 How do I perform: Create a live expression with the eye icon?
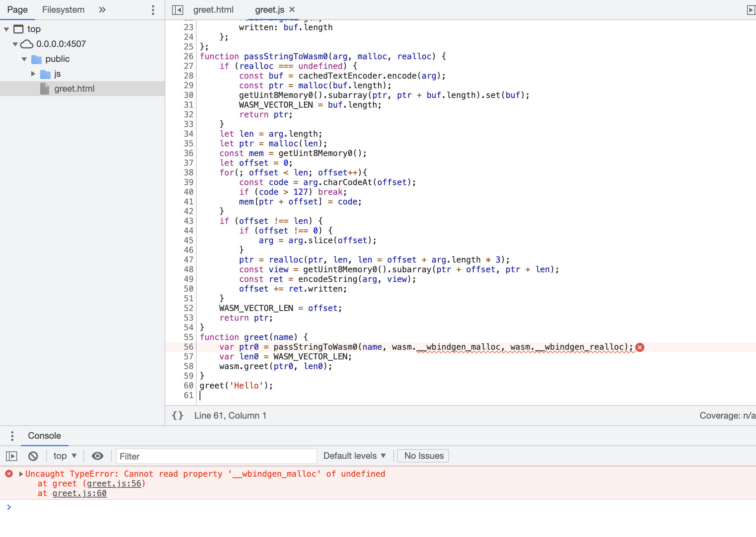click(98, 456)
